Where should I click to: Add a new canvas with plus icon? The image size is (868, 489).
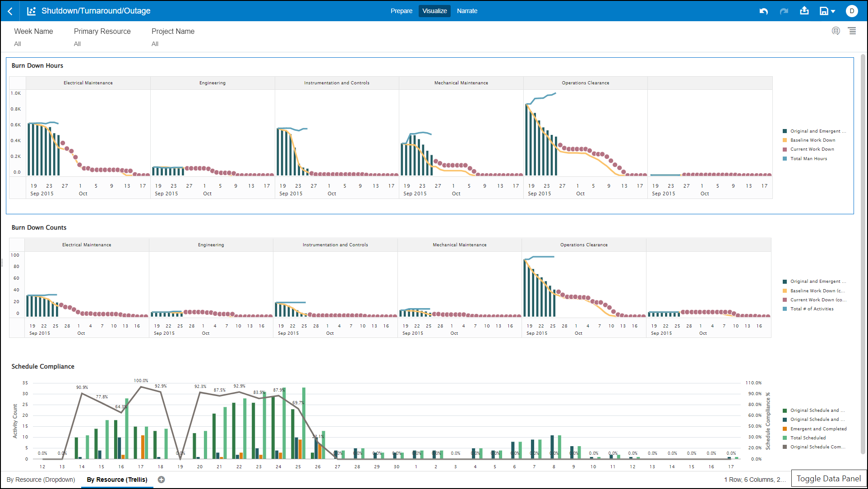point(161,480)
